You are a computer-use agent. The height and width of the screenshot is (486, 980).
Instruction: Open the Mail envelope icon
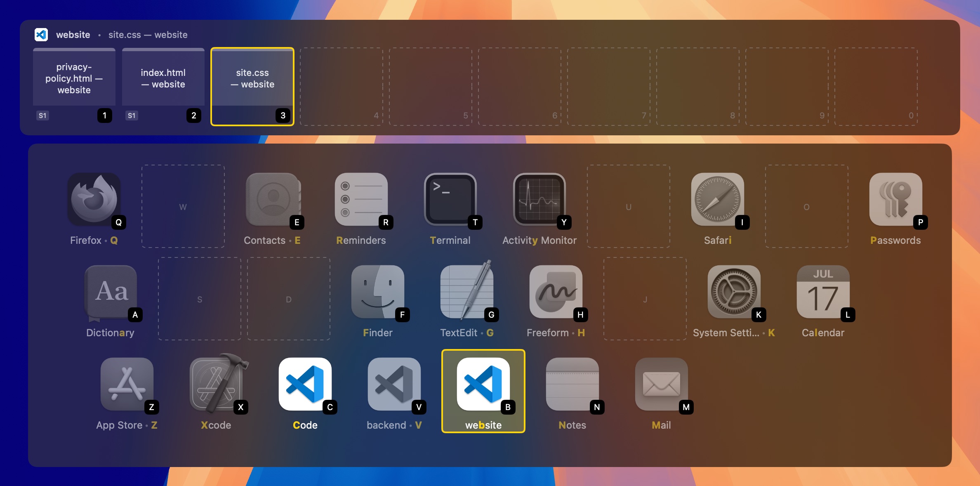(662, 384)
